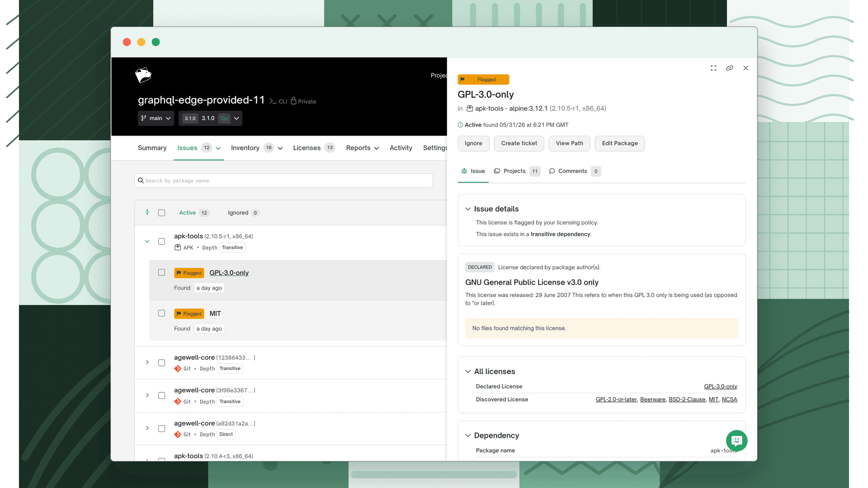This screenshot has width=868, height=488.
Task: Collapse the All licenses section
Action: pos(468,371)
